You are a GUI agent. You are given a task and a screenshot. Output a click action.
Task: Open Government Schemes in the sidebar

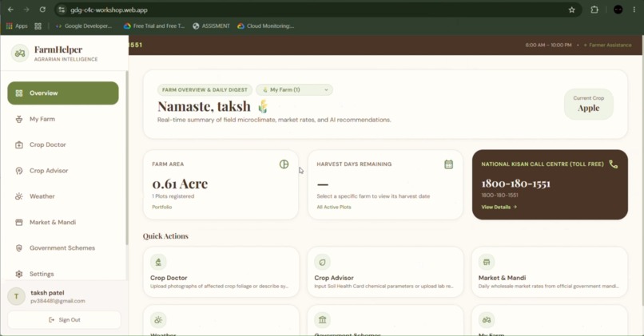tap(63, 248)
